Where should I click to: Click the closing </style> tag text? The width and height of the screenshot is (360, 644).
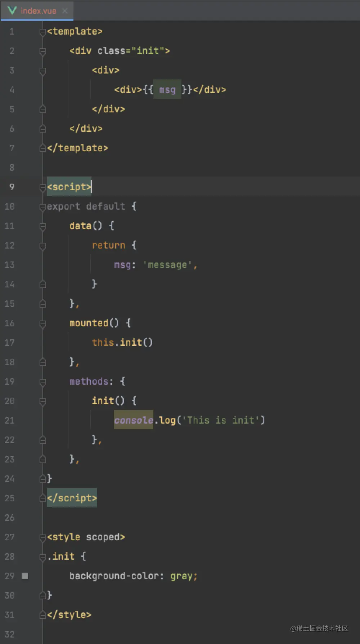point(69,614)
